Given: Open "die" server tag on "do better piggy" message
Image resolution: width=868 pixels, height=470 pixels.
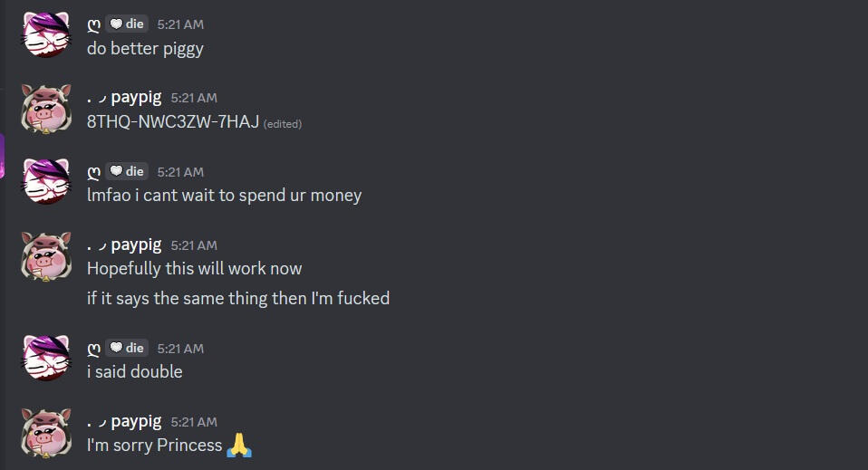Looking at the screenshot, I should [127, 24].
